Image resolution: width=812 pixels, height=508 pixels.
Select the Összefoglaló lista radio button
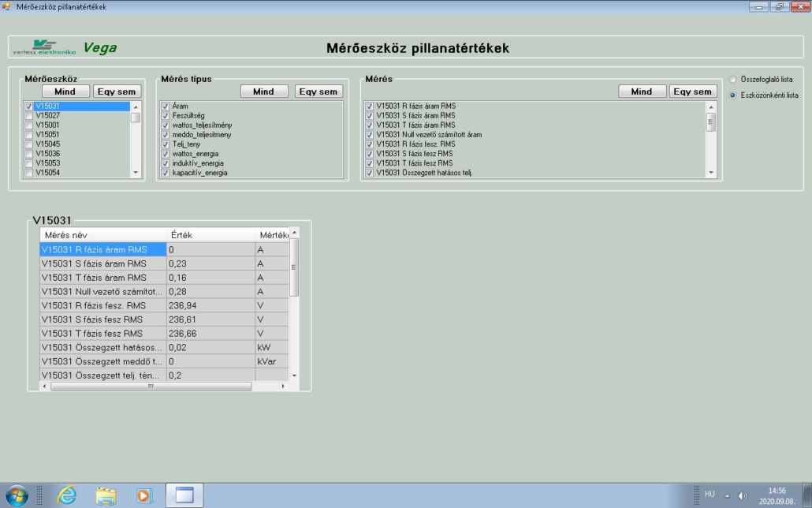(733, 80)
